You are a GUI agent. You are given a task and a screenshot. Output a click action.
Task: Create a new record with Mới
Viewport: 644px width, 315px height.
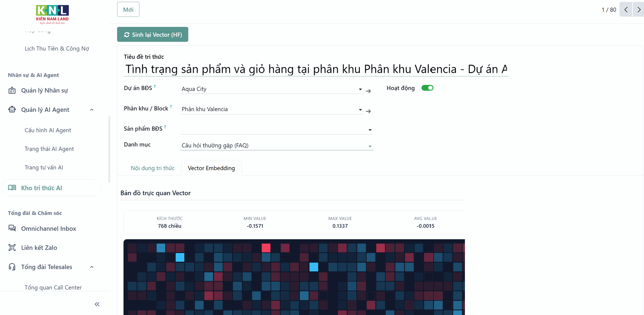tap(128, 9)
